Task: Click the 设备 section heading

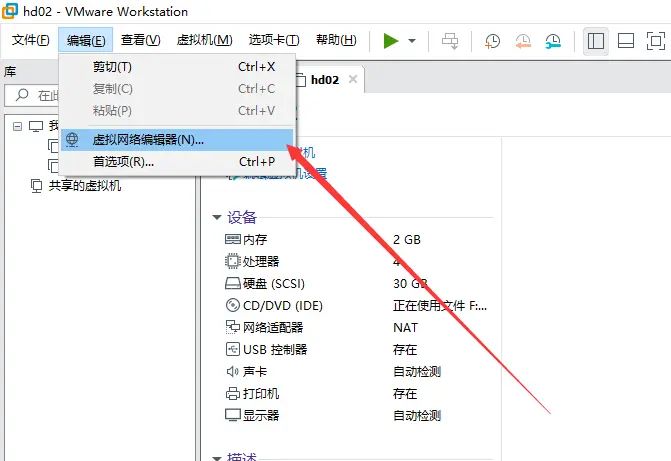Action: tap(242, 217)
